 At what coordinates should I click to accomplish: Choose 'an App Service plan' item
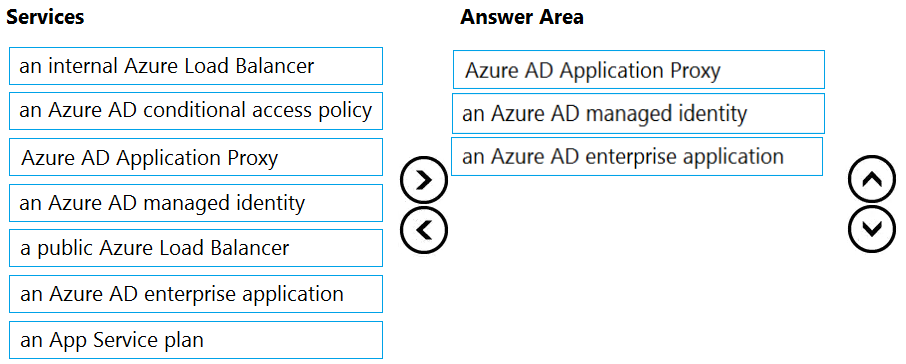[196, 340]
